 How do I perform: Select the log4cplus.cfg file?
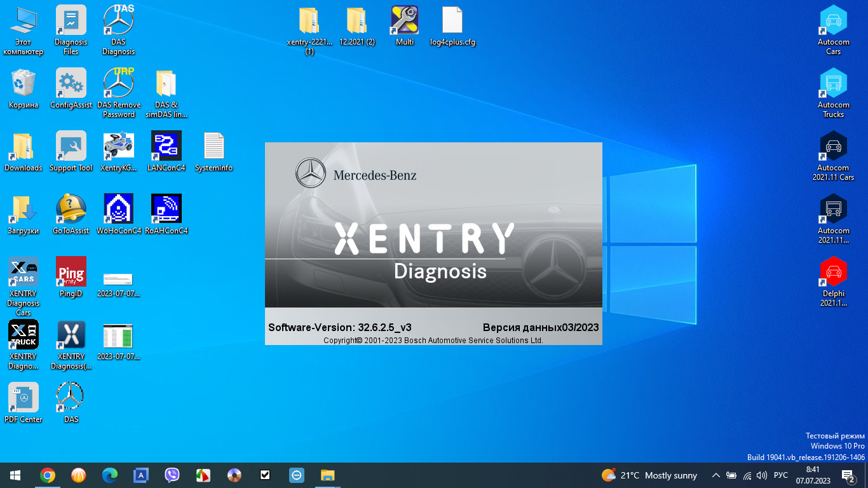[x=452, y=25]
